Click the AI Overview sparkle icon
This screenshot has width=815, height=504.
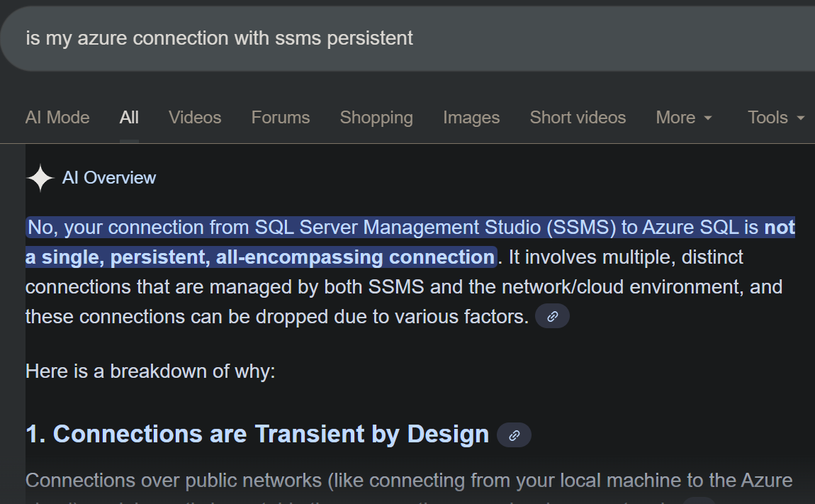[x=40, y=178]
